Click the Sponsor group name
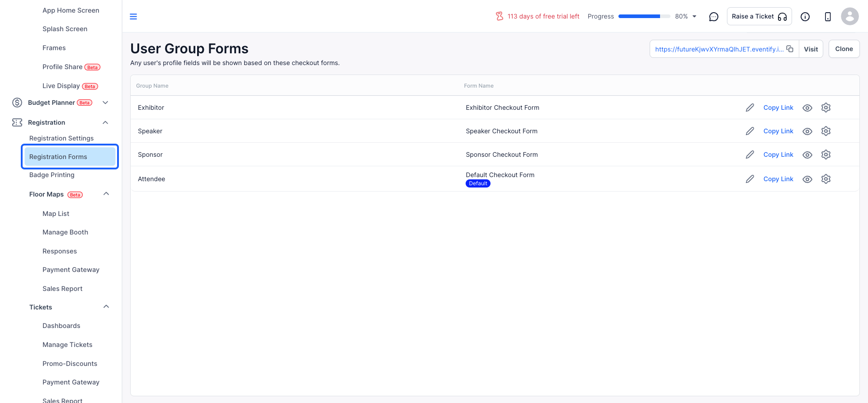868x403 pixels. pos(150,155)
